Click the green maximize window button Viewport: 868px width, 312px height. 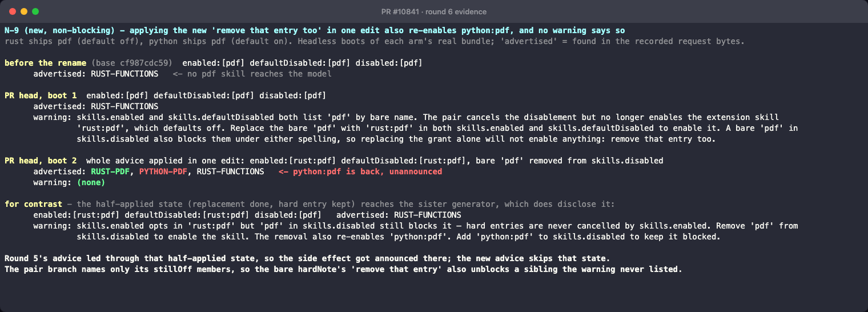35,11
